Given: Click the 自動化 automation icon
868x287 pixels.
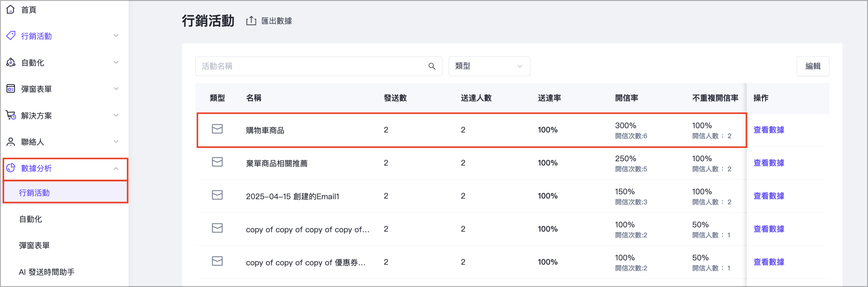Looking at the screenshot, I should pyautogui.click(x=11, y=62).
